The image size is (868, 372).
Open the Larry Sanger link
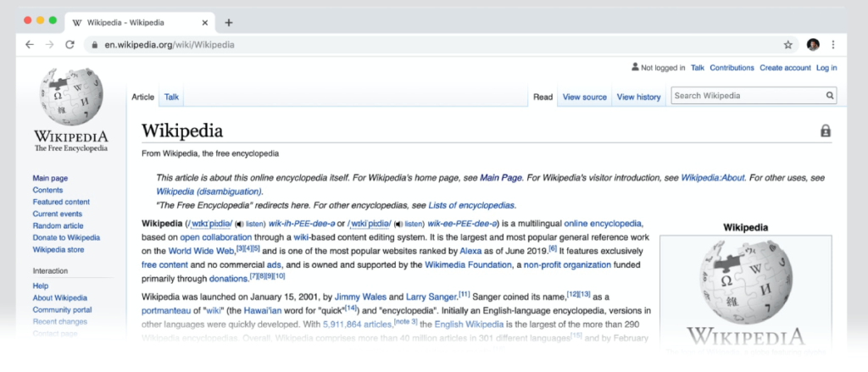[x=431, y=297]
